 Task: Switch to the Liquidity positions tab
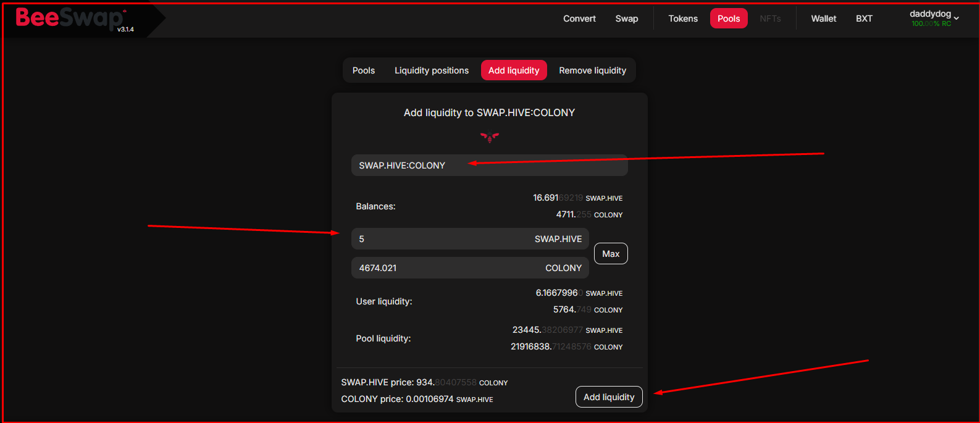click(432, 70)
